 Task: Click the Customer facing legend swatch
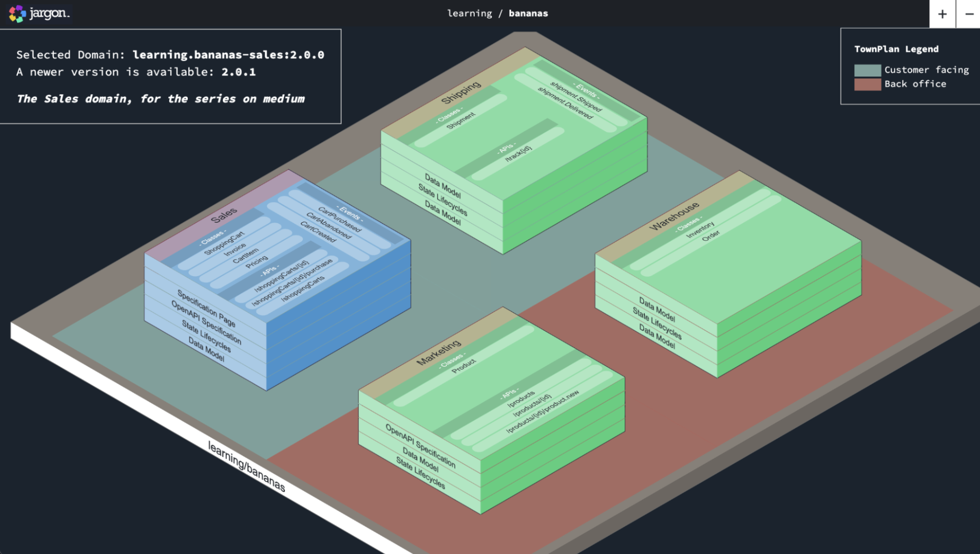point(867,70)
